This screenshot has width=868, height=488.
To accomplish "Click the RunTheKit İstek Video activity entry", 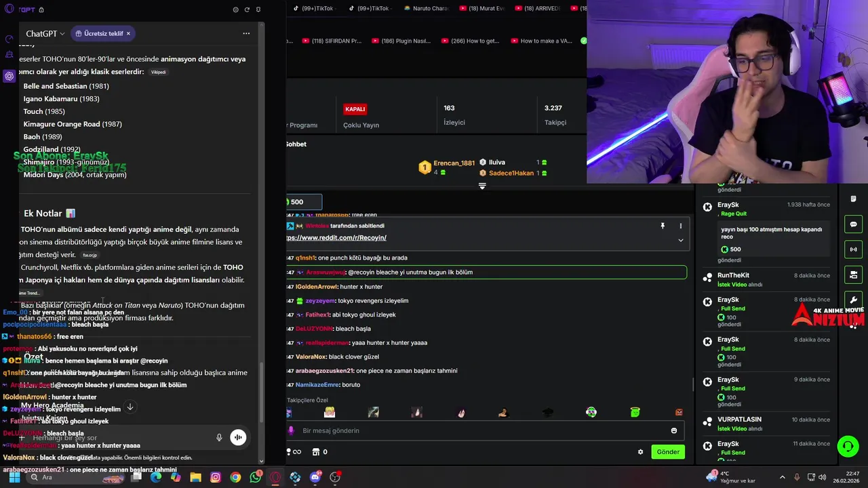I will click(x=766, y=280).
